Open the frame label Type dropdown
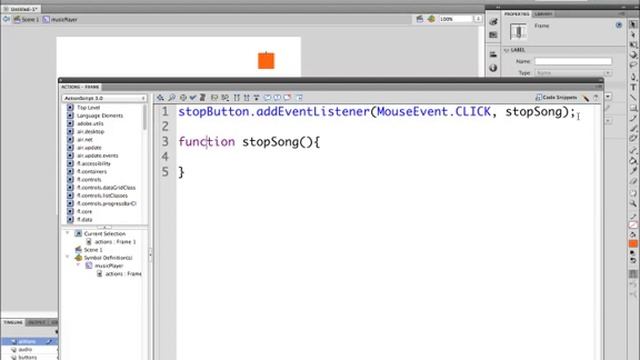 tap(573, 73)
